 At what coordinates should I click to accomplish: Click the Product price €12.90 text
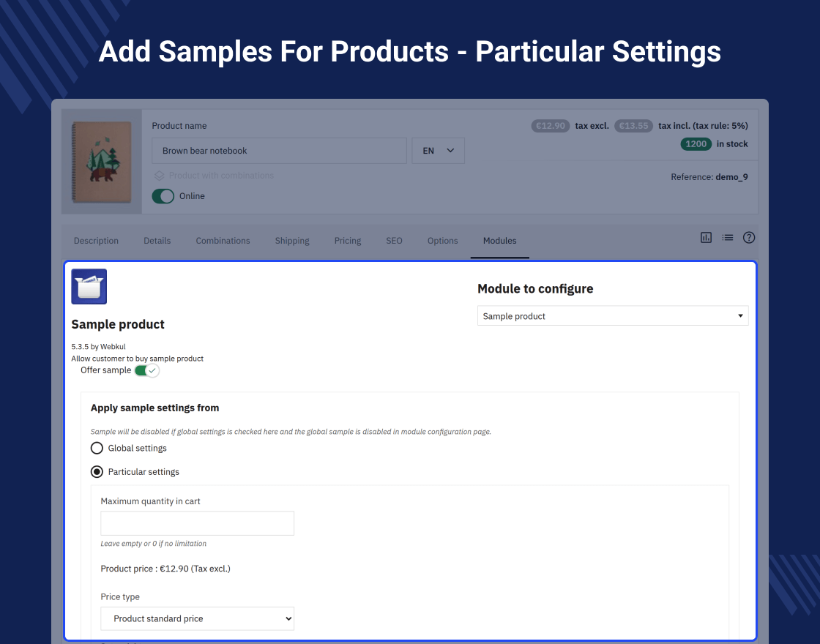(x=165, y=569)
